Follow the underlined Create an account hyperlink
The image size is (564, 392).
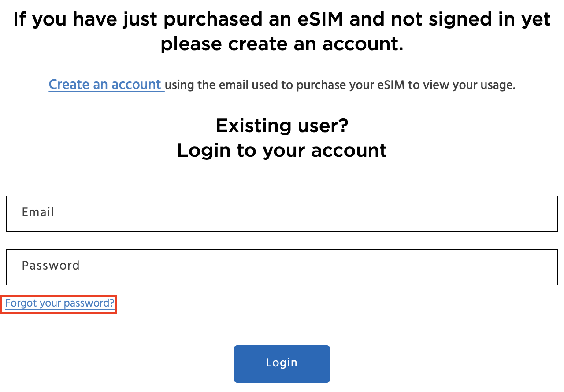pyautogui.click(x=105, y=85)
